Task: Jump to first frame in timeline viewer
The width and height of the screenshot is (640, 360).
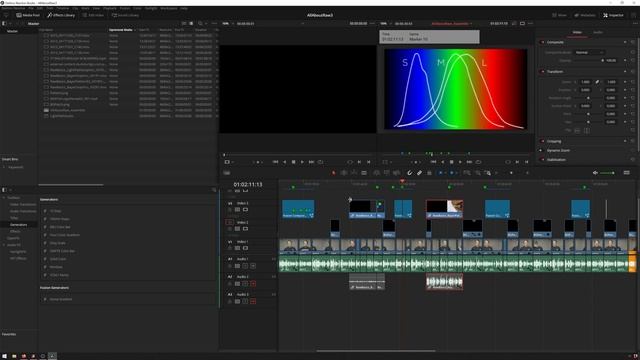Action: click(433, 162)
